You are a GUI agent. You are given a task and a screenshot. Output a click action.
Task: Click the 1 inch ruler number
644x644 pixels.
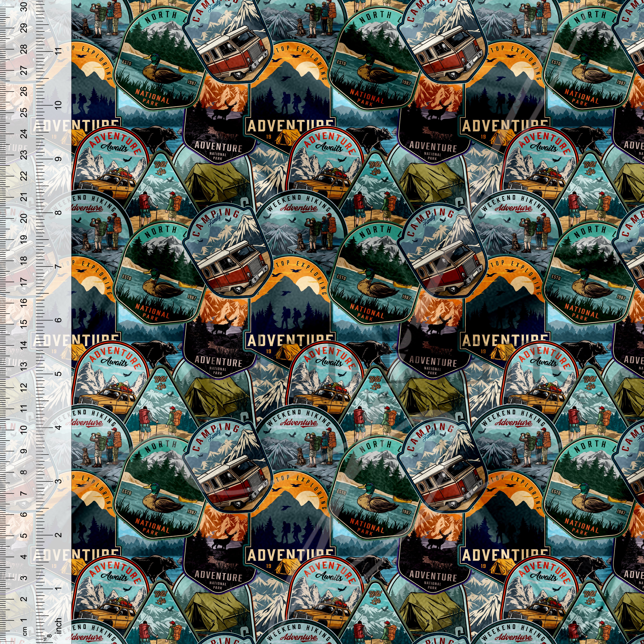[x=58, y=588]
